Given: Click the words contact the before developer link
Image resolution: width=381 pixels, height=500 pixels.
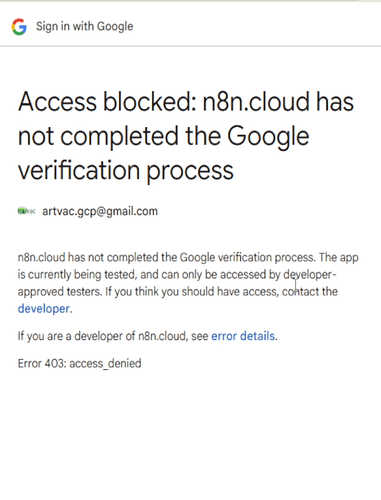Looking at the screenshot, I should (x=310, y=292).
